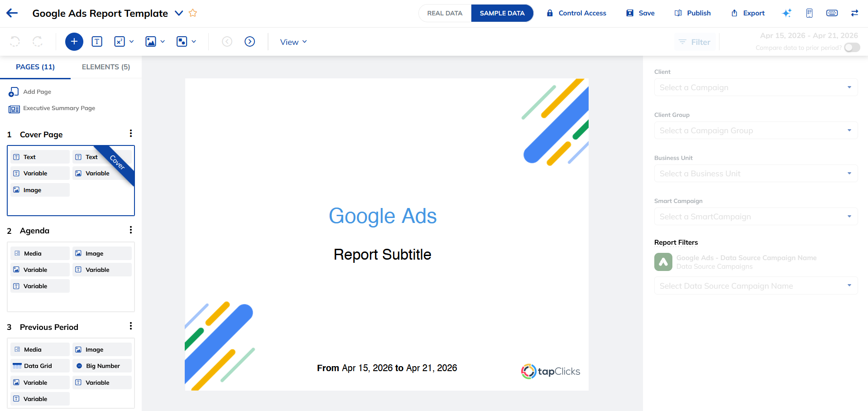Open Previous Period three-dot menu
This screenshot has width=868, height=411.
131,326
